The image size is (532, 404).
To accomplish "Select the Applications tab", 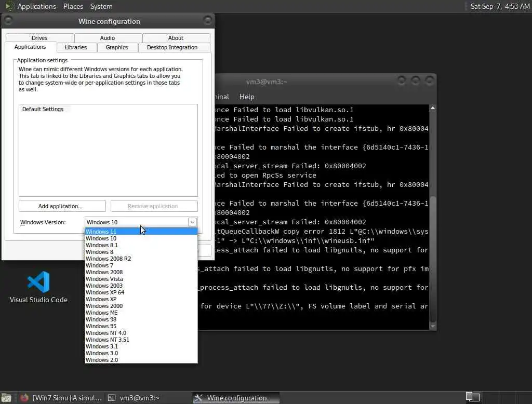I will click(x=30, y=47).
